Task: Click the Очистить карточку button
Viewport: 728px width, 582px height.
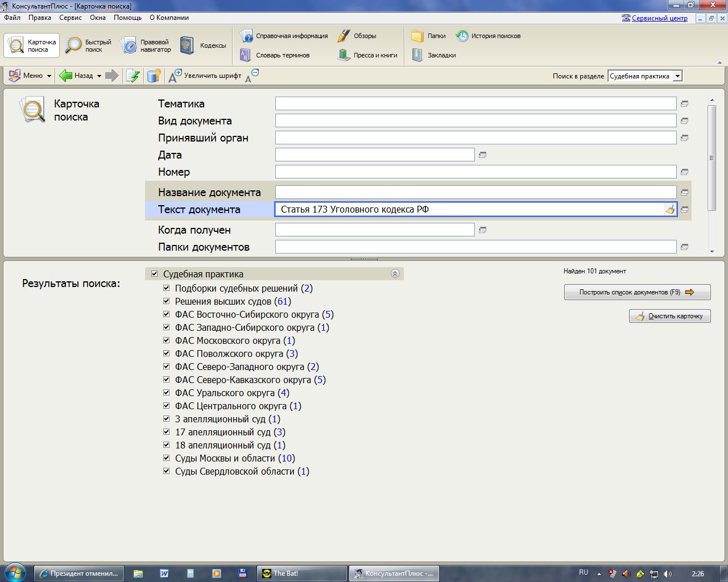Action: [669, 316]
